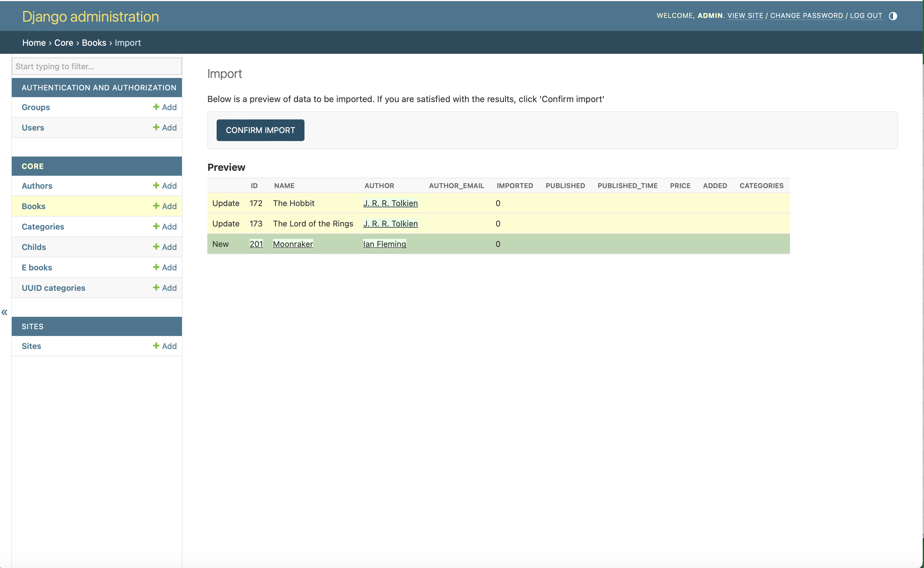The image size is (924, 568).
Task: Open the Childs model link
Action: click(34, 247)
